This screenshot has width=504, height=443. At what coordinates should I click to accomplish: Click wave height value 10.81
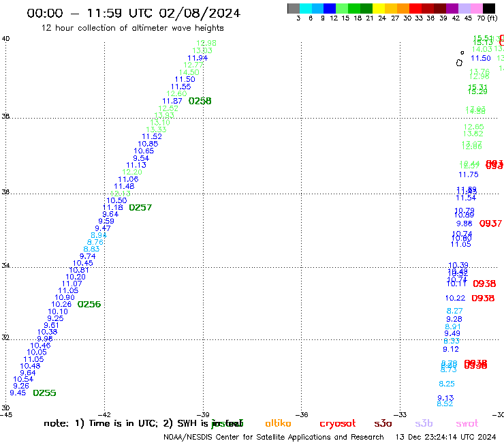tap(79, 271)
